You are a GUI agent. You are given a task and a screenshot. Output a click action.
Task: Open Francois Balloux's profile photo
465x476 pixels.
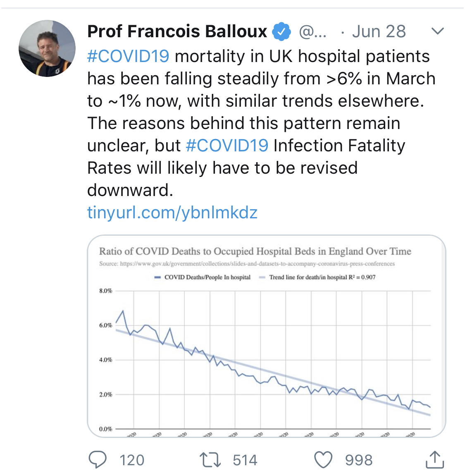tap(47, 48)
